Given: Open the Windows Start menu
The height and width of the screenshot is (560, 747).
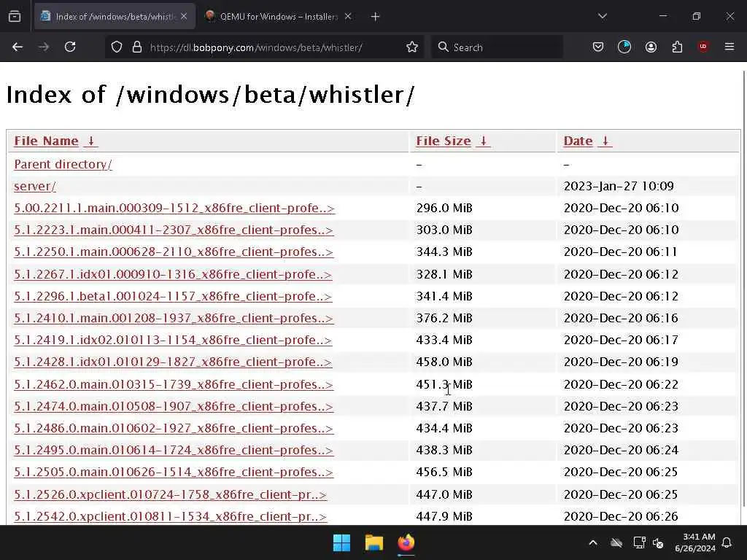Looking at the screenshot, I should pos(341,542).
